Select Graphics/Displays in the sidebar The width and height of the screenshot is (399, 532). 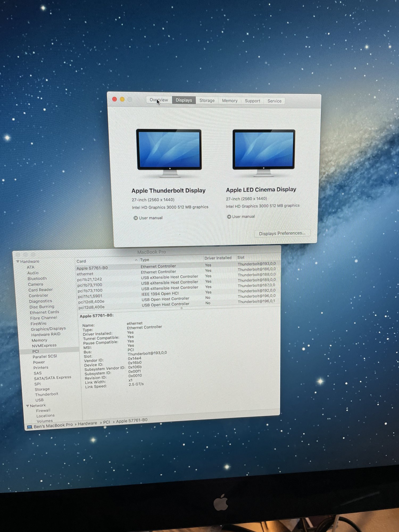[48, 329]
